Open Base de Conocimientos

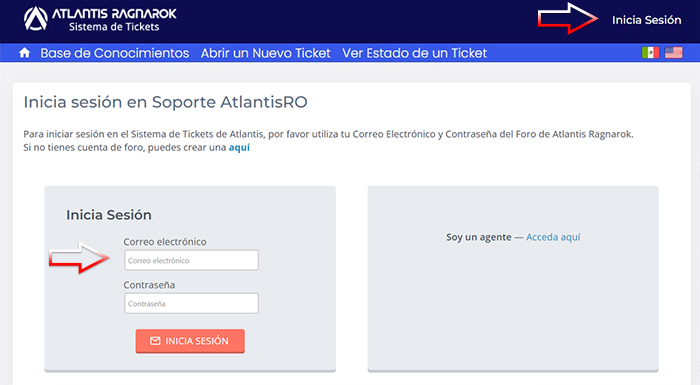[x=115, y=53]
